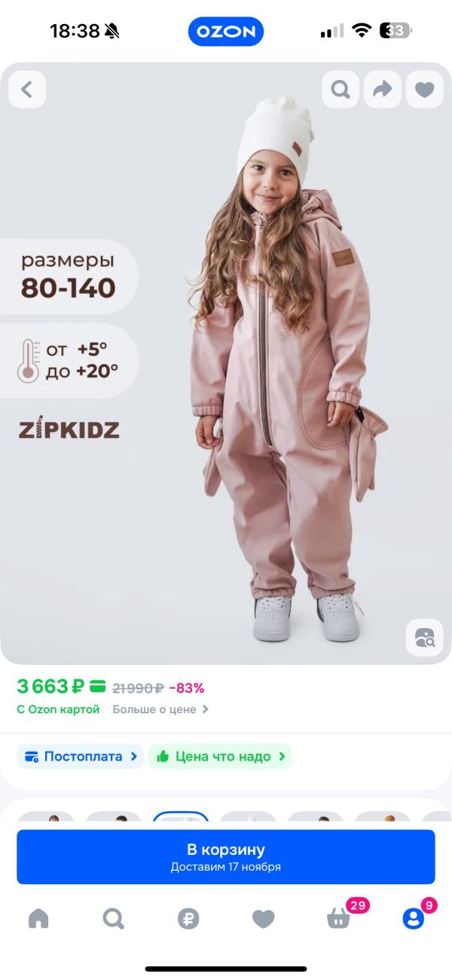
Task: Tap the green Ozon card icon by the price
Action: tap(98, 687)
